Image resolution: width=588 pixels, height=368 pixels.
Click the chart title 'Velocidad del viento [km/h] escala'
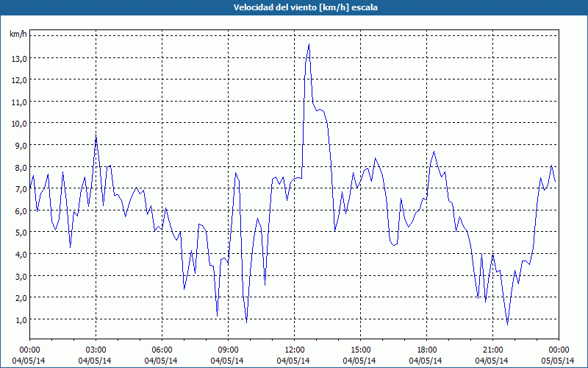(305, 7)
